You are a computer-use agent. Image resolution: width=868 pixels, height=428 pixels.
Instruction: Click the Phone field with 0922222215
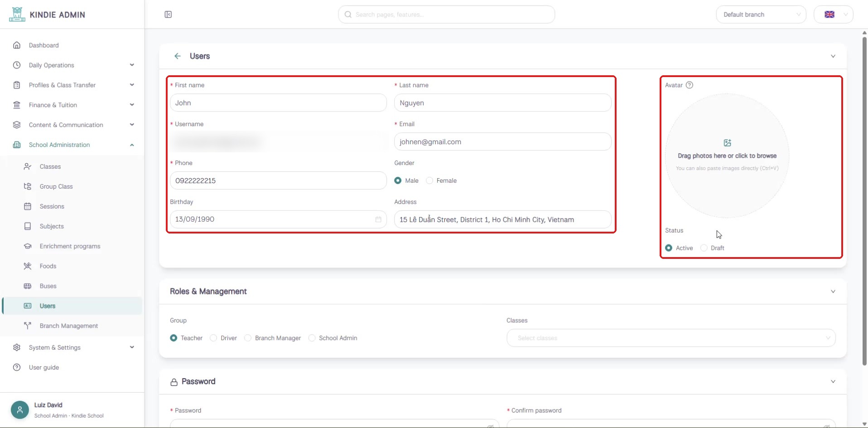pyautogui.click(x=278, y=180)
